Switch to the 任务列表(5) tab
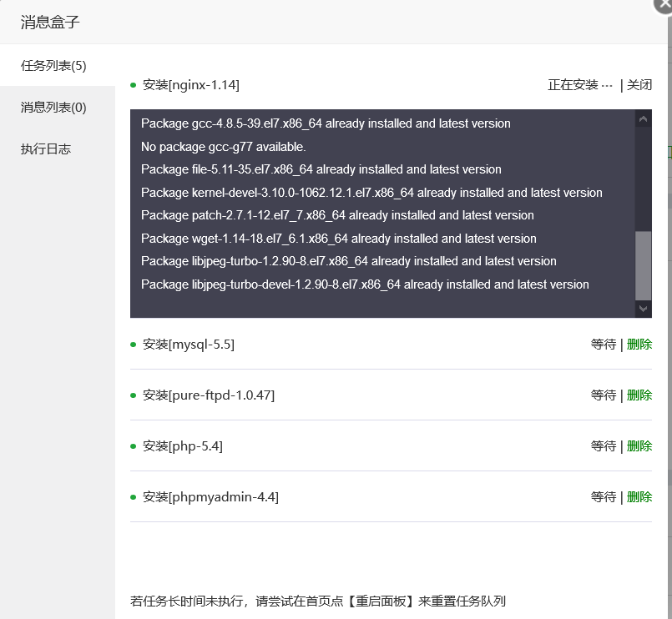 click(53, 66)
